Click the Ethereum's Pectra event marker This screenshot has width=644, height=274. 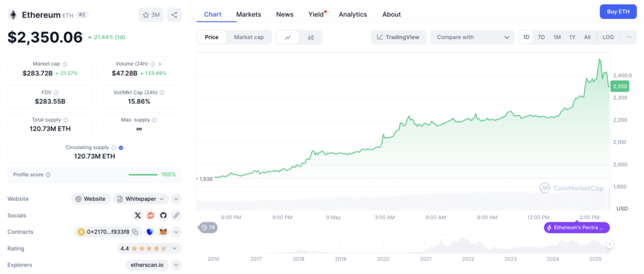(x=577, y=227)
